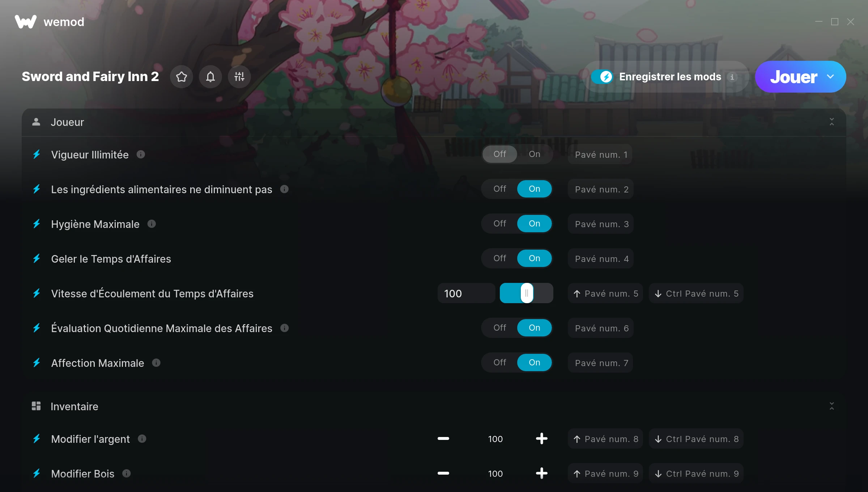This screenshot has height=492, width=868.
Task: Show info for Hygiène Maximale
Action: tap(152, 224)
